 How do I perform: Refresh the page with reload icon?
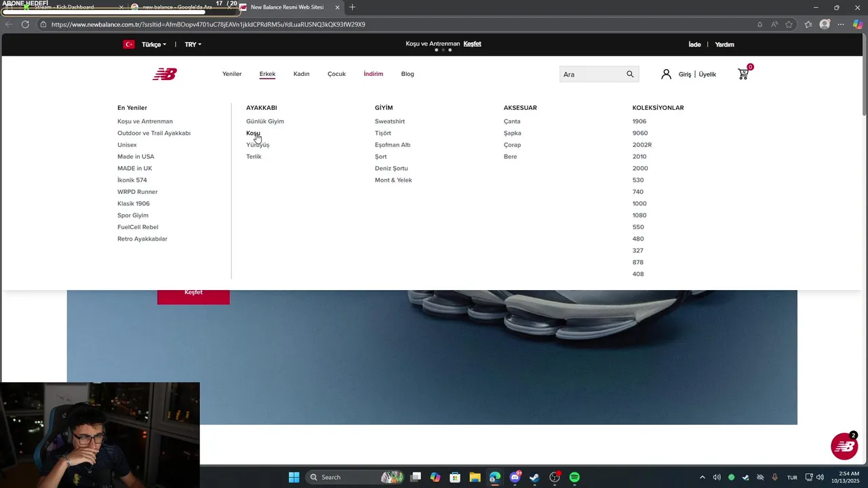(25, 24)
